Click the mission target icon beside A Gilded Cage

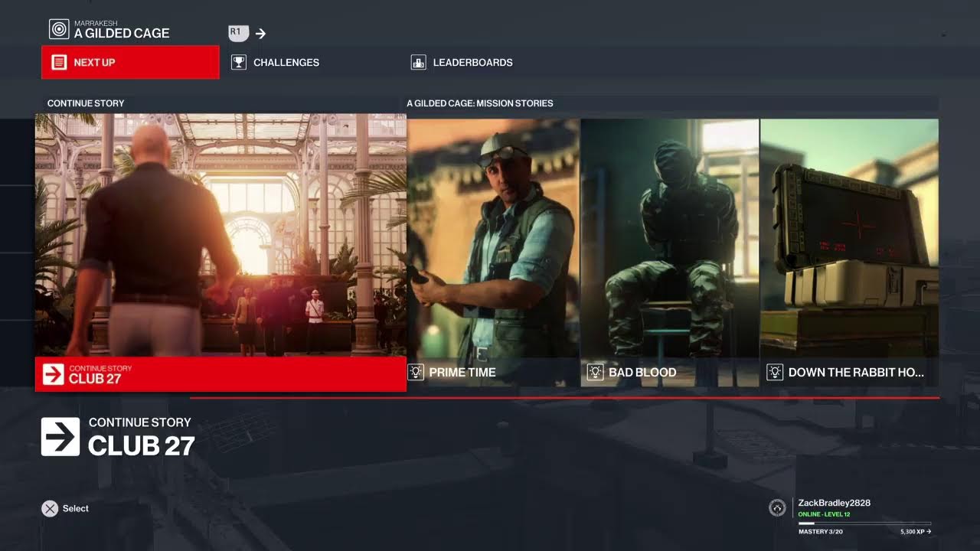tap(59, 29)
